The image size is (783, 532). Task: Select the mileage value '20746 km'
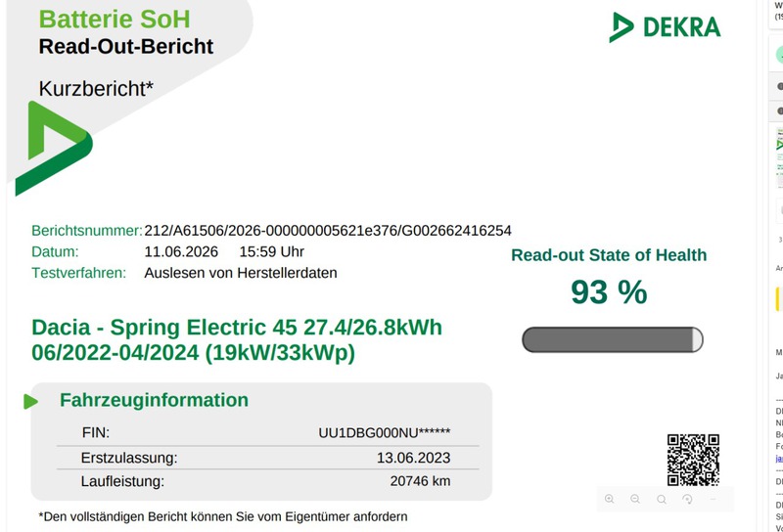pos(420,481)
